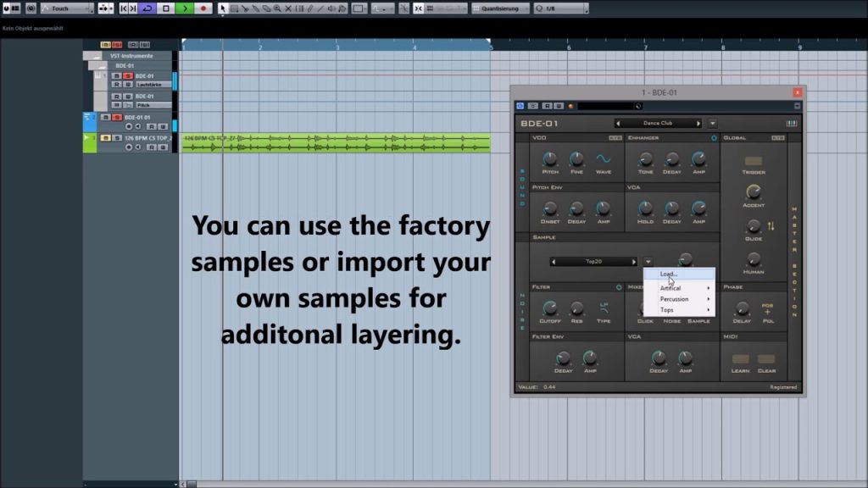The image size is (868, 488).
Task: Click the MIDI Clear button
Action: [x=766, y=359]
